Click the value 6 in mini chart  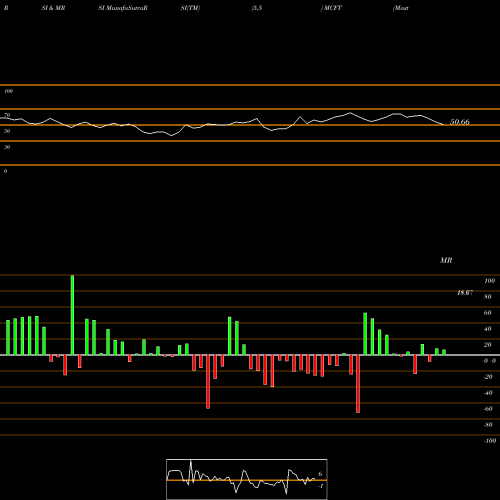point(320,474)
